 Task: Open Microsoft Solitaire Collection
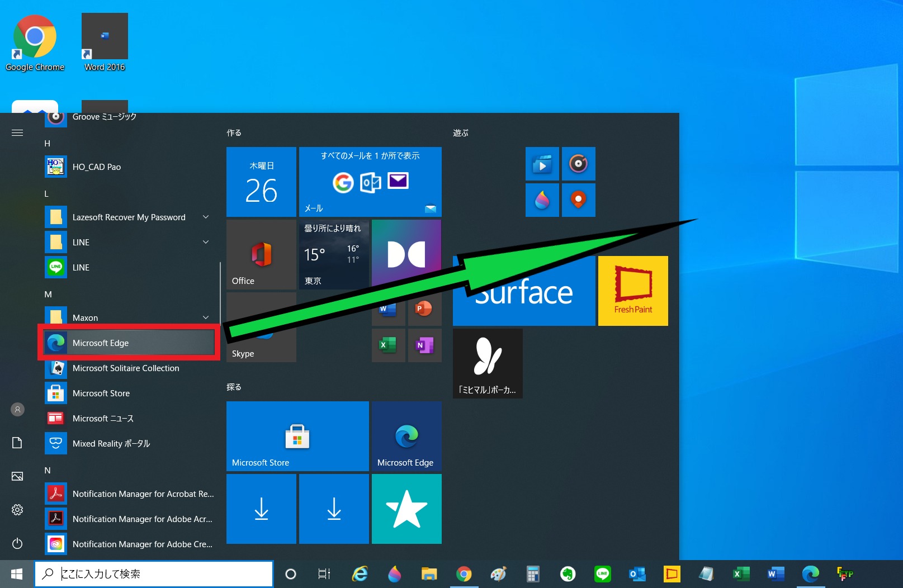pyautogui.click(x=129, y=368)
